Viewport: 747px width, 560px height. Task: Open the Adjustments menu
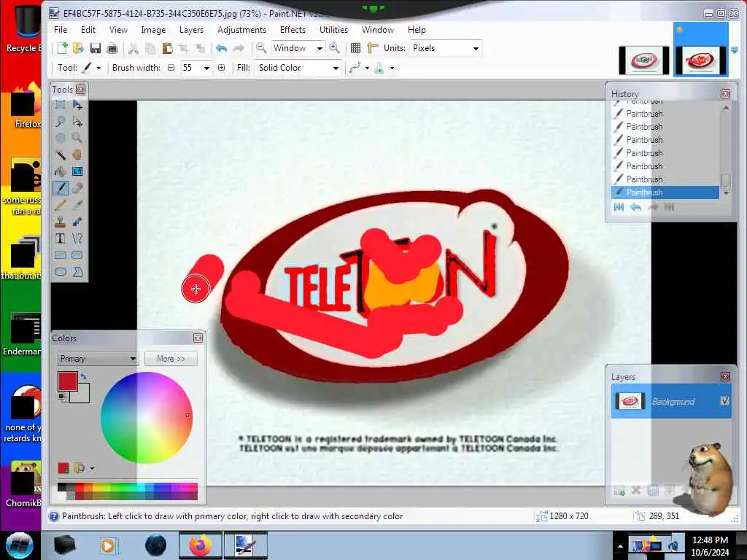coord(242,29)
